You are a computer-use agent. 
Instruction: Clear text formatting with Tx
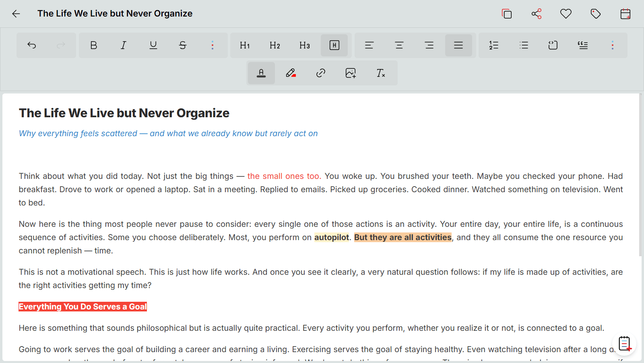(380, 73)
